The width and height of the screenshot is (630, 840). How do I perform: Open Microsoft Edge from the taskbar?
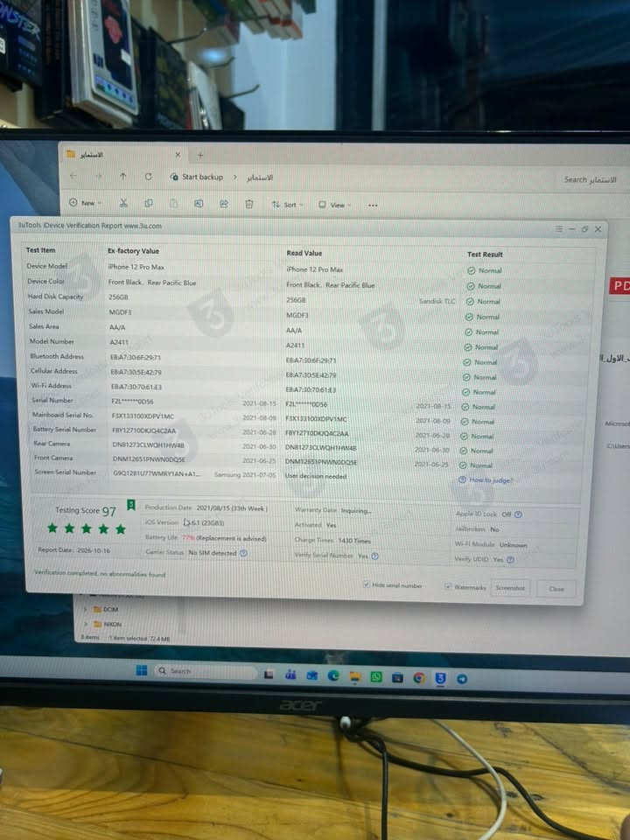(x=333, y=675)
